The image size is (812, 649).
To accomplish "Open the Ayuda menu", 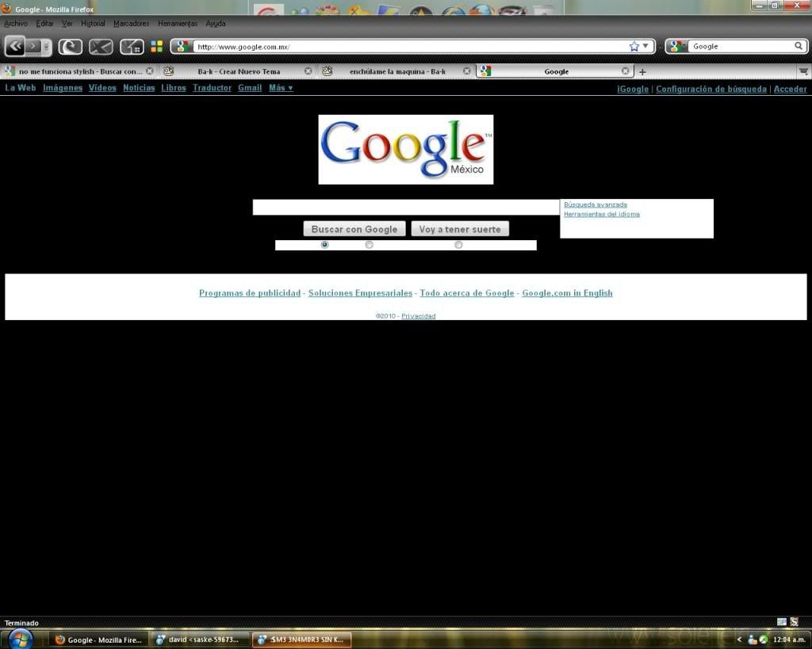I will 216,23.
